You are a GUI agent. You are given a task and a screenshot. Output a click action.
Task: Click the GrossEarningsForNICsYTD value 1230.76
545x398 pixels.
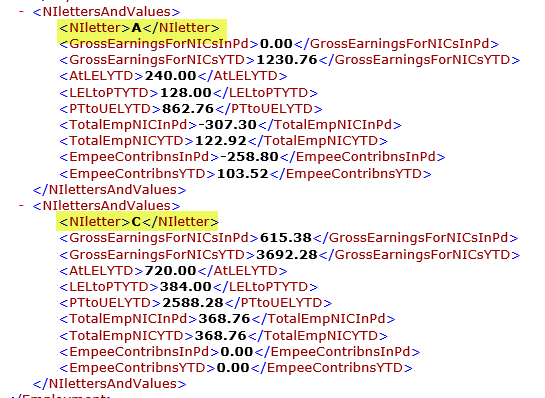pos(287,60)
